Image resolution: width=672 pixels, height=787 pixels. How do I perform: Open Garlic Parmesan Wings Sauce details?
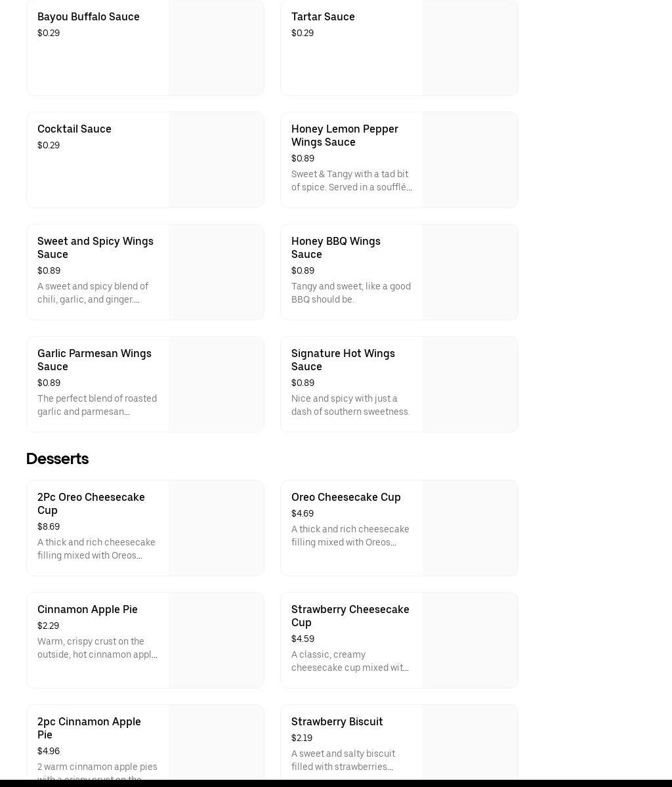coord(94,360)
